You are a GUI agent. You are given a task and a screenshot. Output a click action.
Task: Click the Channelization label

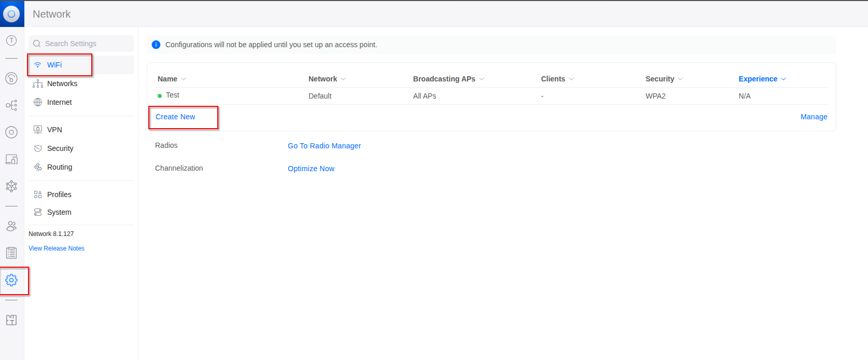(179, 168)
